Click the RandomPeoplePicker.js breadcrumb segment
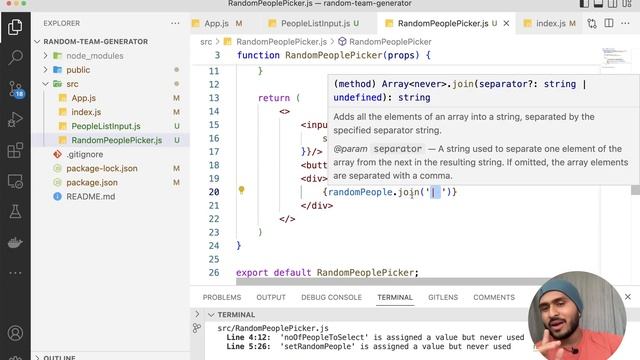The height and width of the screenshot is (360, 640). (x=281, y=42)
